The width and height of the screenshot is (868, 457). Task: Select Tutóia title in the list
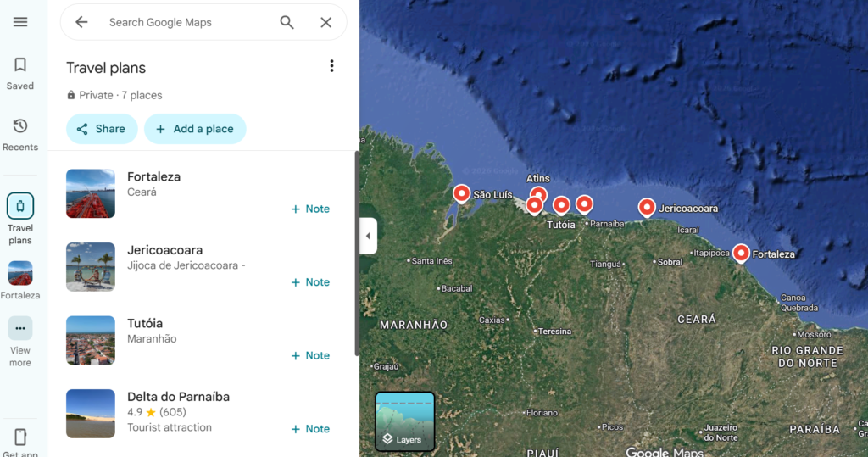tap(145, 324)
